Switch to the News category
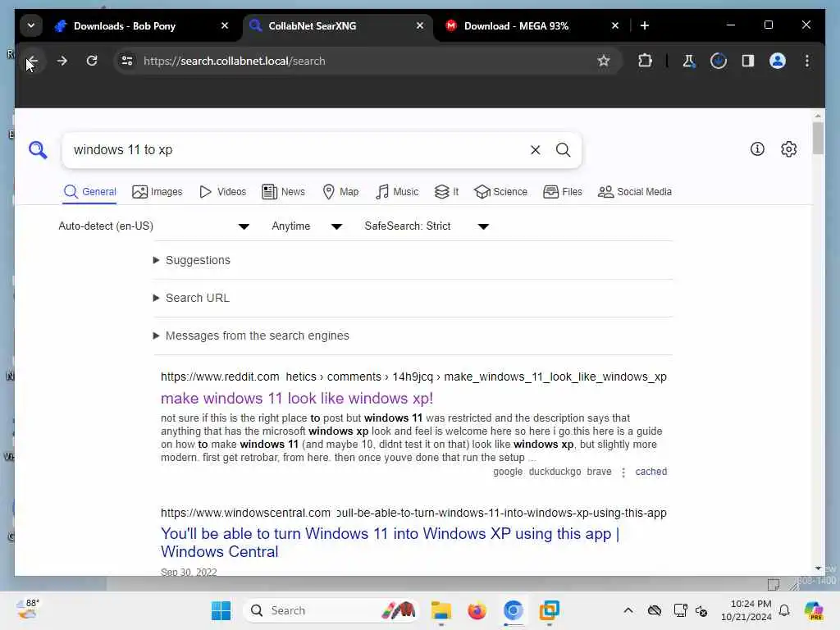This screenshot has width=840, height=630. tap(283, 192)
